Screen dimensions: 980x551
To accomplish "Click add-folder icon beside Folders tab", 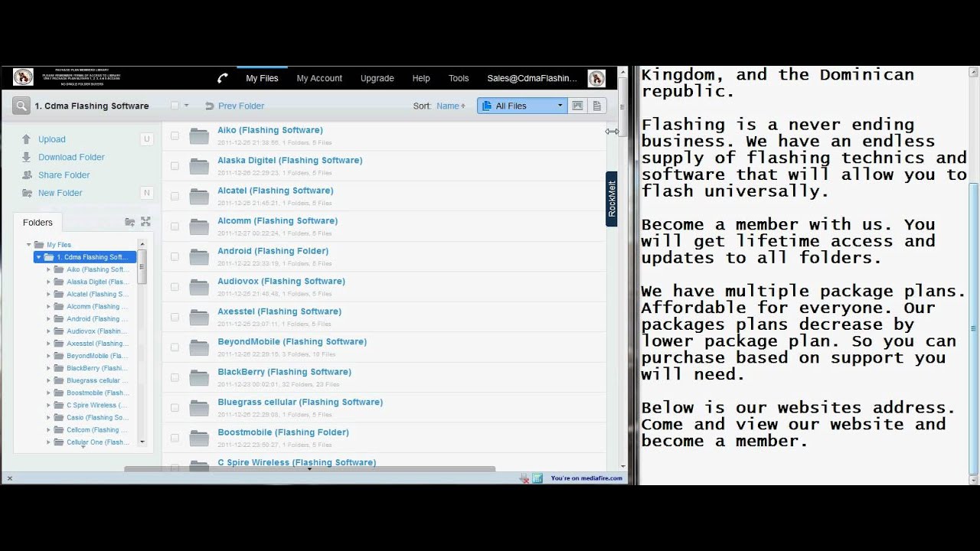I will tap(130, 222).
